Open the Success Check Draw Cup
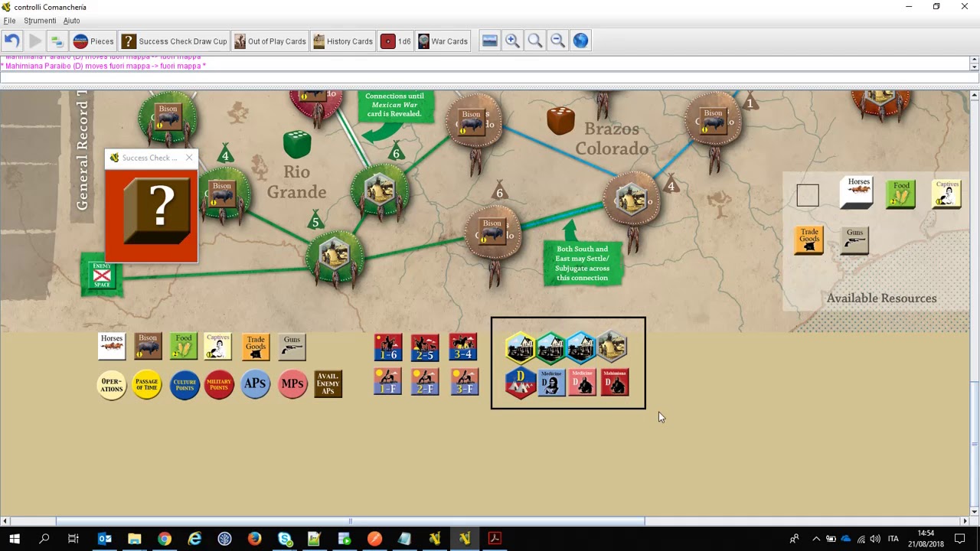Screen dimensions: 980x551 point(175,41)
